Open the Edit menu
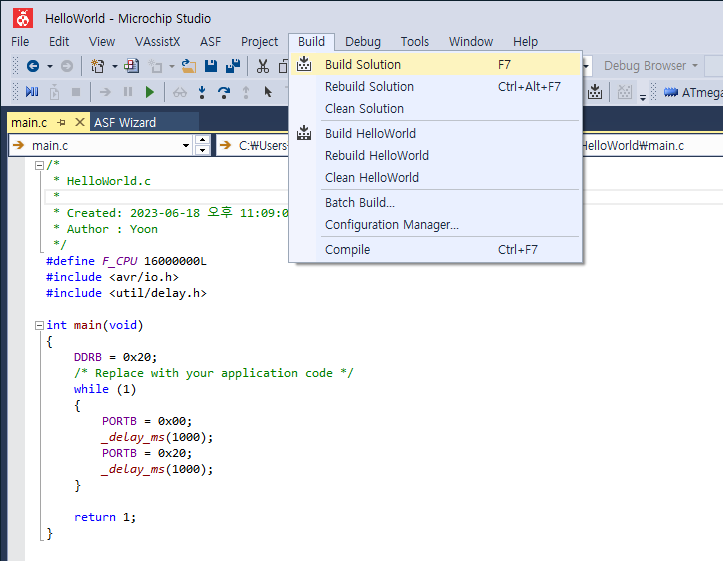The width and height of the screenshot is (723, 561). [59, 42]
